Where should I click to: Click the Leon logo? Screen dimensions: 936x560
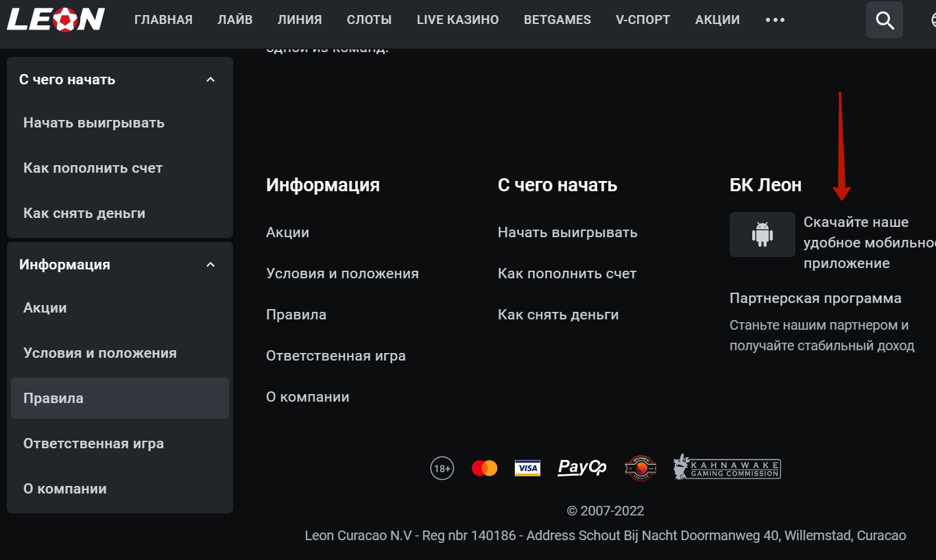(55, 19)
